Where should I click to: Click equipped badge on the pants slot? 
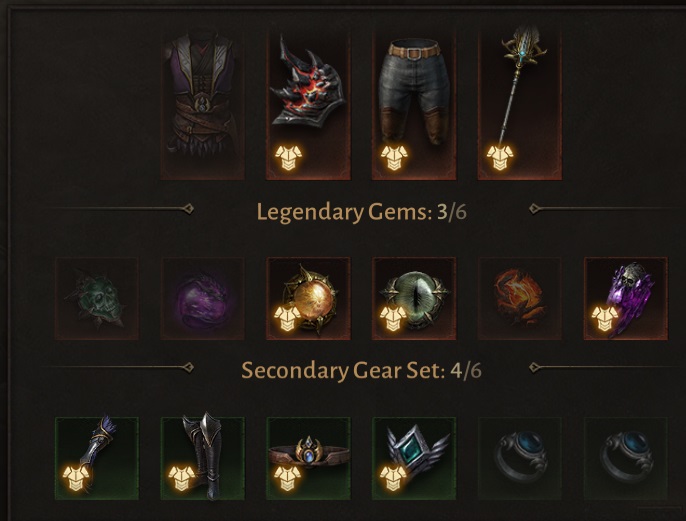pyautogui.click(x=394, y=158)
